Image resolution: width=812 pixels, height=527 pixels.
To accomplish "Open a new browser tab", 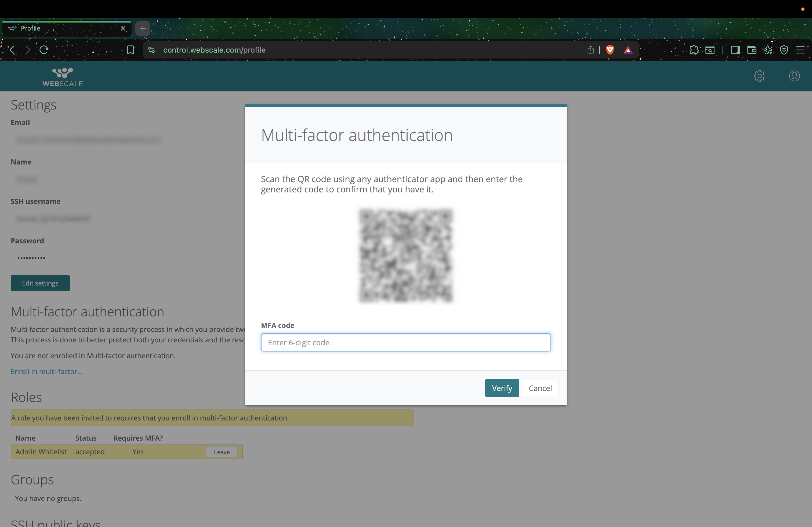I will tap(143, 28).
